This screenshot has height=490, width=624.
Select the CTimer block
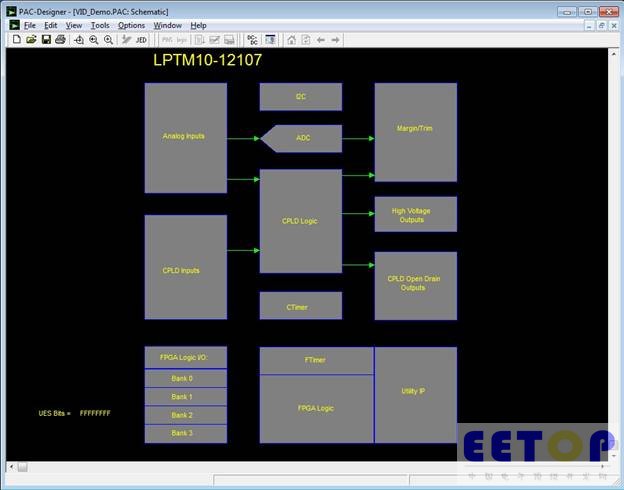click(x=301, y=306)
